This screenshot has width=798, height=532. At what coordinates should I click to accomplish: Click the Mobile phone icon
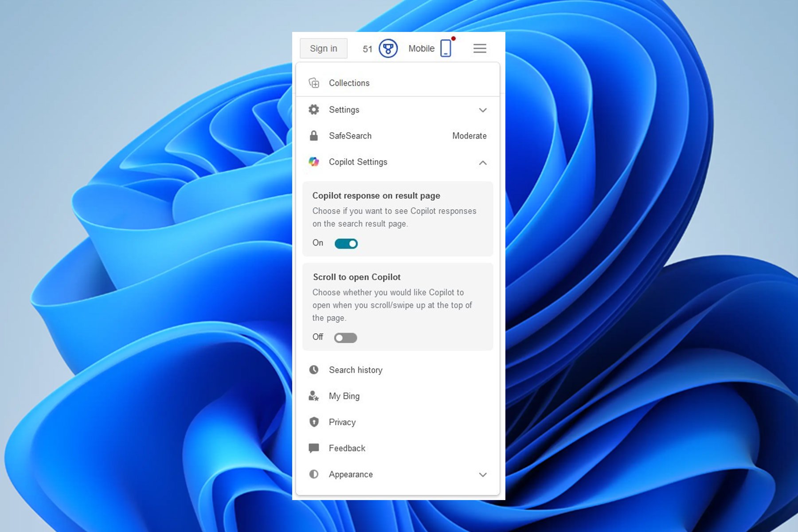[x=446, y=48]
